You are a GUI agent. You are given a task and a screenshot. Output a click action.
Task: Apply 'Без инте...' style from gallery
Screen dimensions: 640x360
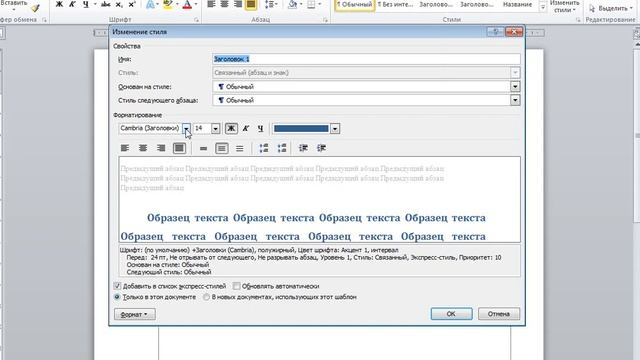pos(395,5)
